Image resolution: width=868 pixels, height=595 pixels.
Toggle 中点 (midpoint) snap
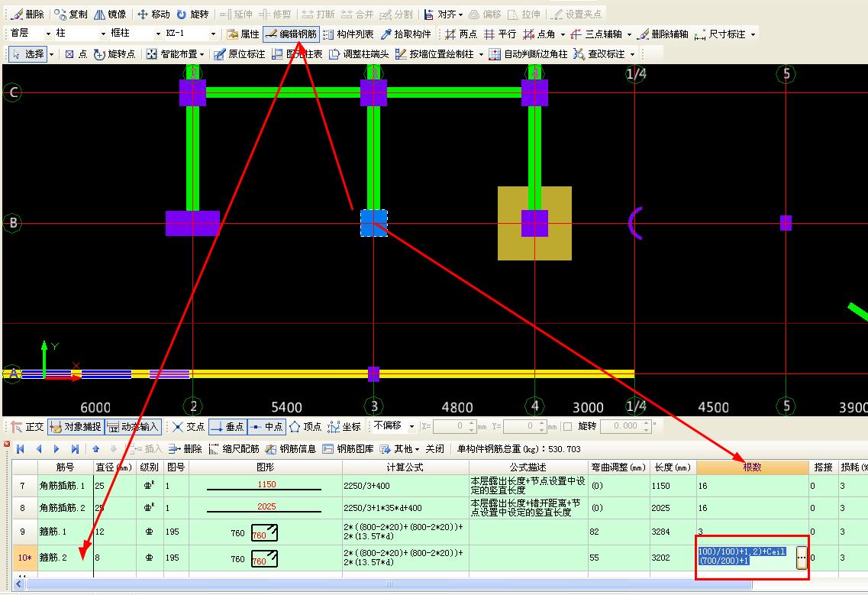coord(266,427)
